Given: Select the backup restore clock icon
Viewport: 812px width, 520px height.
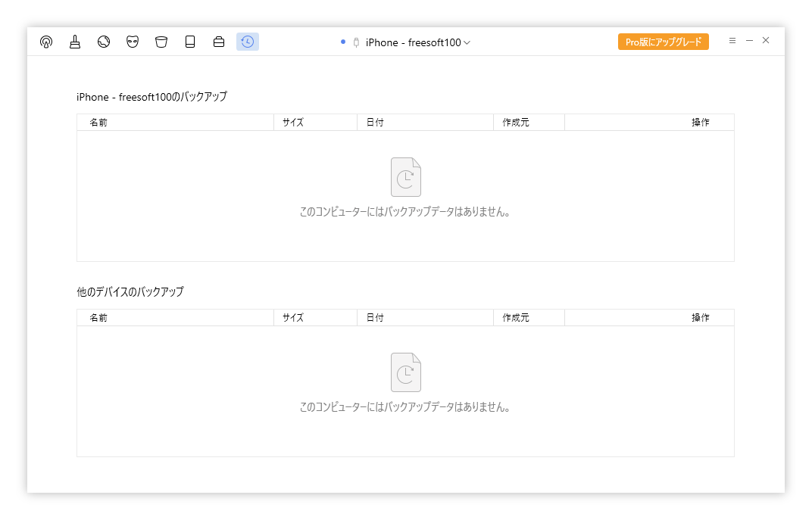Looking at the screenshot, I should tap(248, 42).
